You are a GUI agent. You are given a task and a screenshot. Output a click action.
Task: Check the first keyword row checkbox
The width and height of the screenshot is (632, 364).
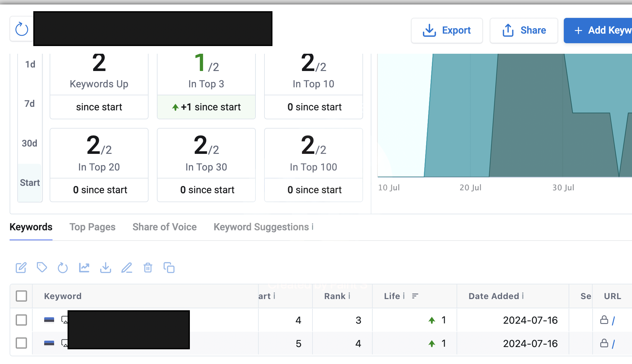pos(21,320)
